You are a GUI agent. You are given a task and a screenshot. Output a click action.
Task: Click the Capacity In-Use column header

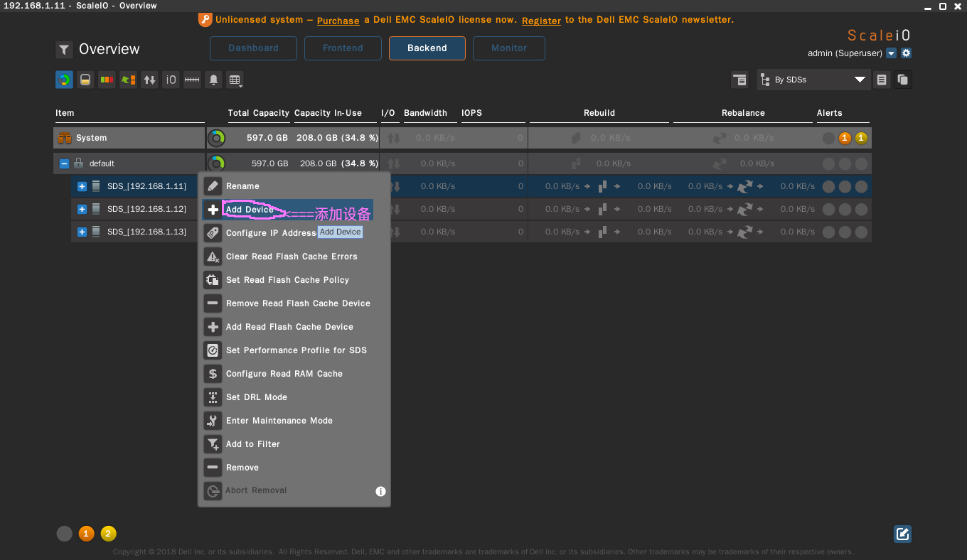[x=328, y=113]
